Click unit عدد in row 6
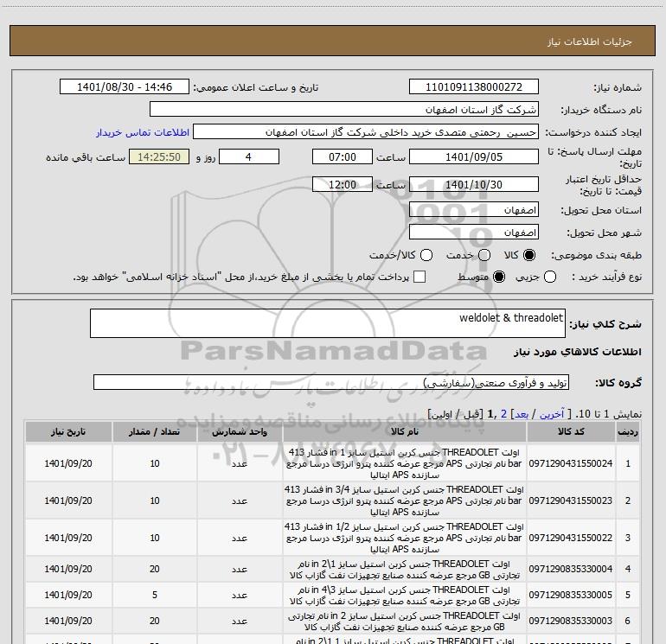This screenshot has height=644, width=666. pyautogui.click(x=240, y=621)
